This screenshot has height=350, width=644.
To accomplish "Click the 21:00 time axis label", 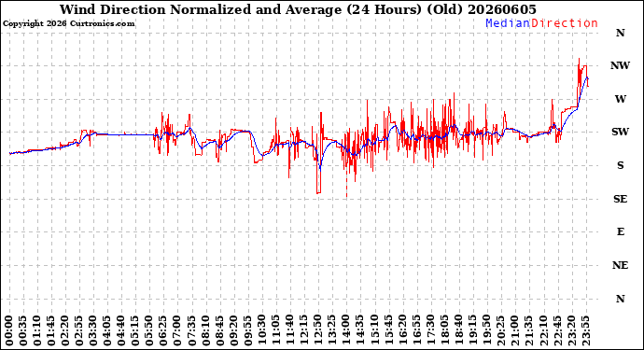I will pyautogui.click(x=514, y=330).
